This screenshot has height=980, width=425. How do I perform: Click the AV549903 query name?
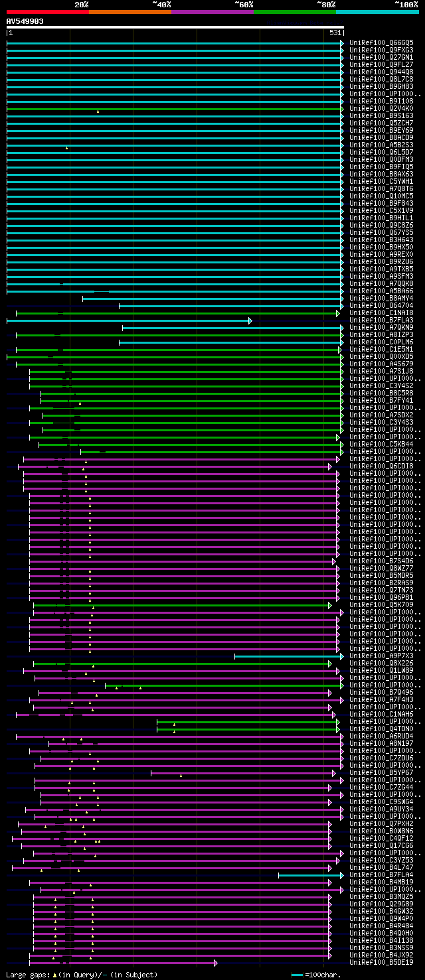(25, 21)
